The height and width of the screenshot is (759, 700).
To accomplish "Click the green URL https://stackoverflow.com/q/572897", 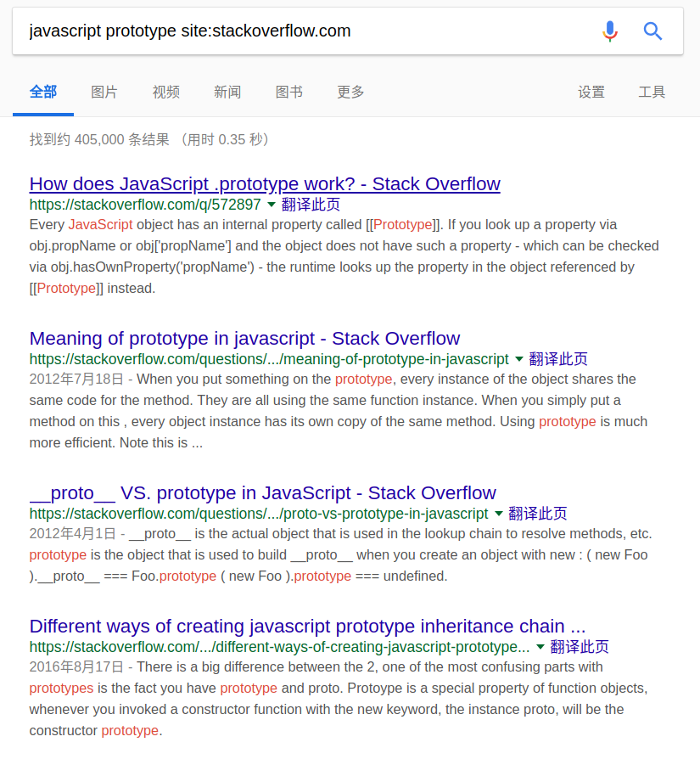I will (x=145, y=205).
